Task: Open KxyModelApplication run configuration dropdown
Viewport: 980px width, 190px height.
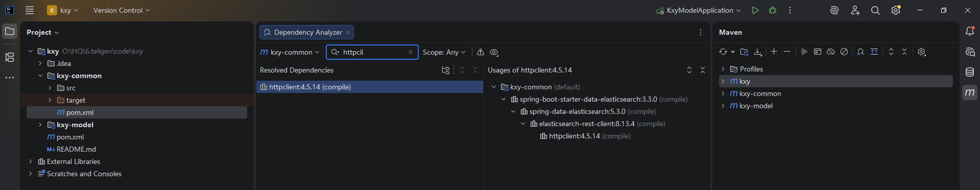Action: click(x=698, y=10)
